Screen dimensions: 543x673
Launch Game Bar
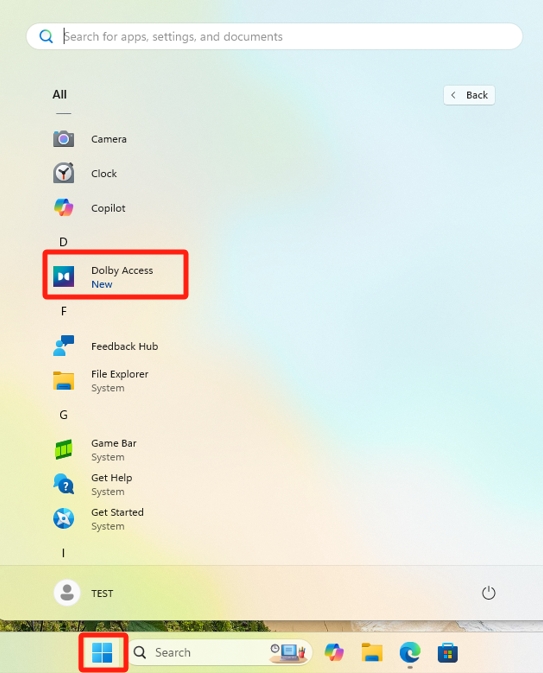(x=95, y=450)
